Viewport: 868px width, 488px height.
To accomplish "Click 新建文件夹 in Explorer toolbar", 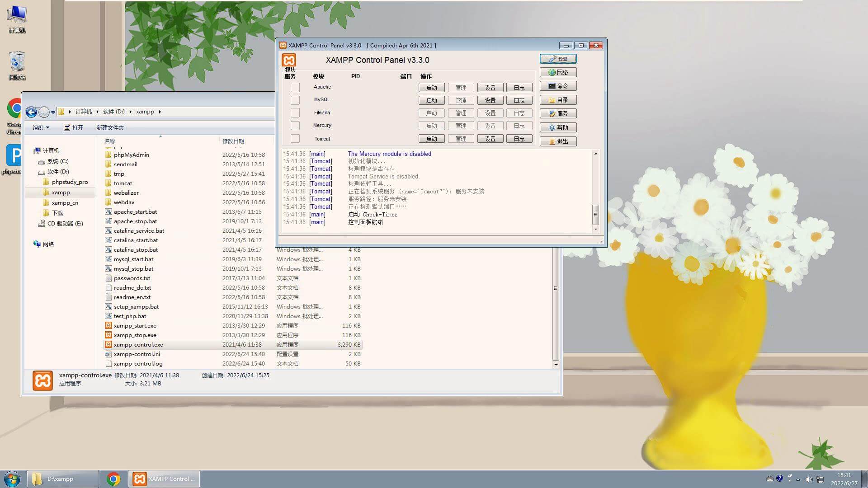I will coord(110,127).
